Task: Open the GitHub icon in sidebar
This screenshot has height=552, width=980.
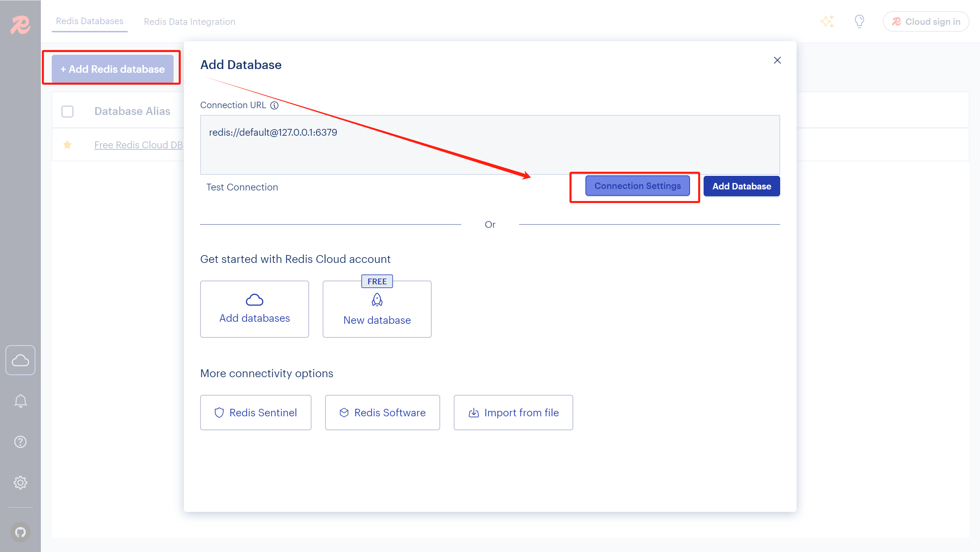Action: tap(20, 532)
